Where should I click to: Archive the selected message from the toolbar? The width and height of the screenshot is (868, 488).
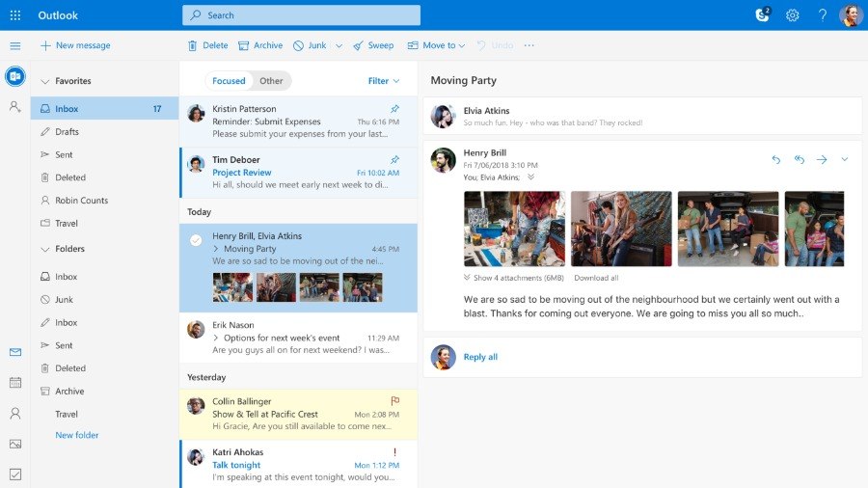point(260,45)
